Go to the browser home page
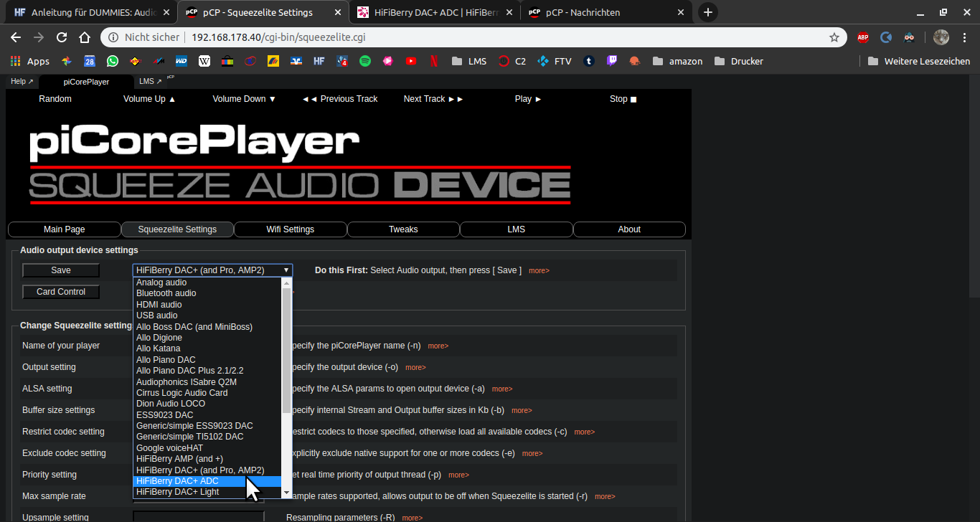Viewport: 980px width, 522px height. (85, 37)
